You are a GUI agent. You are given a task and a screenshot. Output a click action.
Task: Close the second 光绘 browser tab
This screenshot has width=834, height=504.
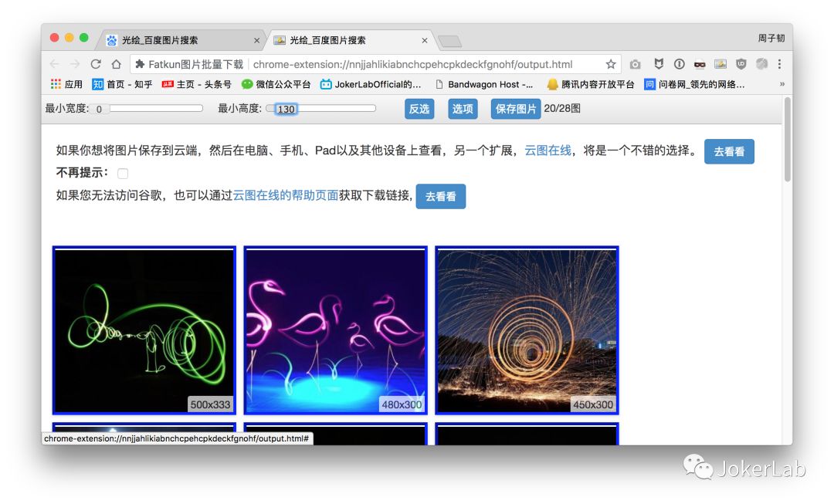425,40
